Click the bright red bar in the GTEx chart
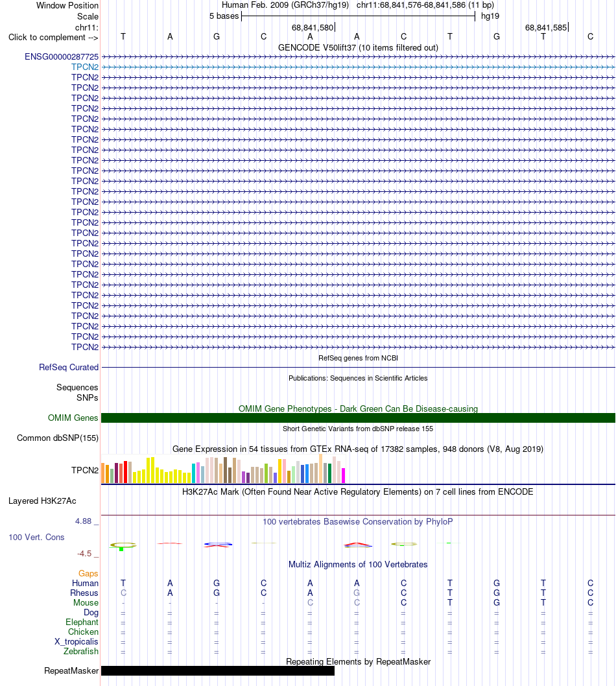Viewport: 616px width, 686px height. (x=126, y=472)
